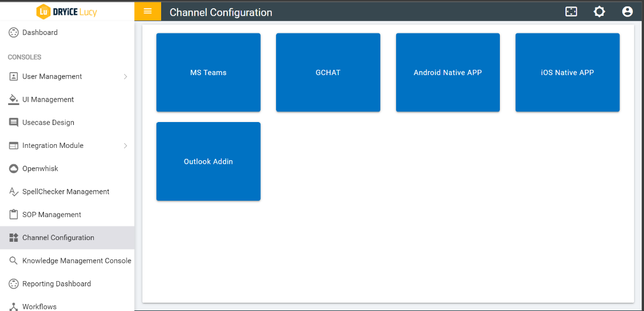Viewport: 644px width, 311px height.
Task: Toggle the hamburger sidebar menu button
Action: tap(148, 11)
